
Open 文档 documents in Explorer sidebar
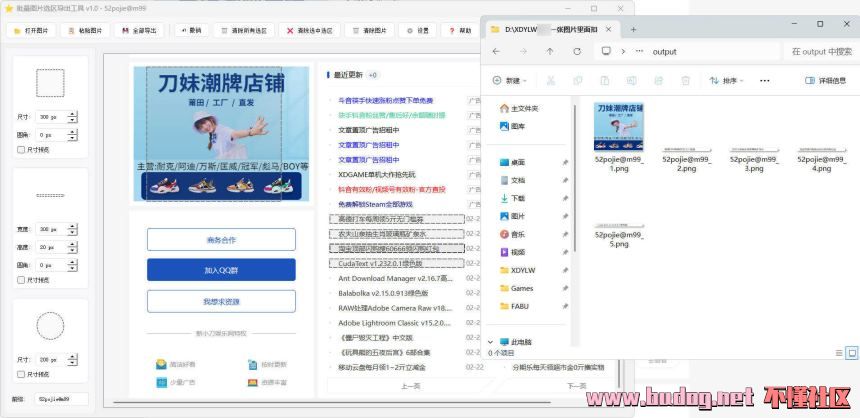coord(513,180)
